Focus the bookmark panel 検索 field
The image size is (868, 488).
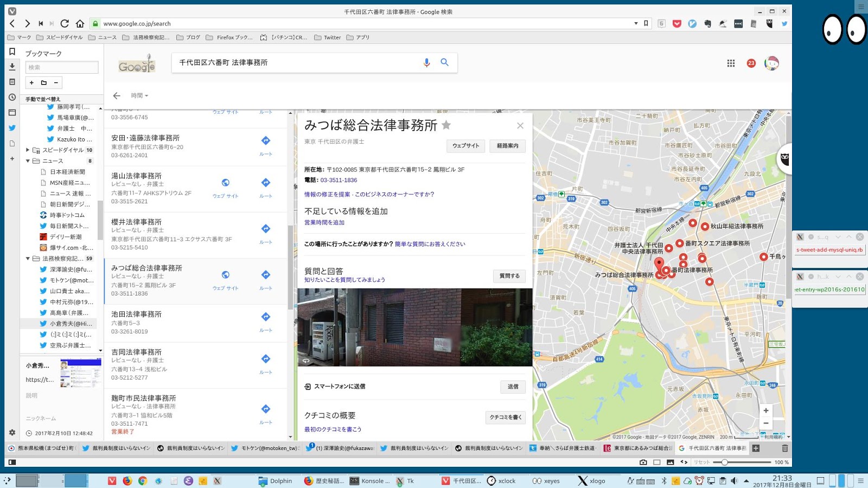point(62,67)
